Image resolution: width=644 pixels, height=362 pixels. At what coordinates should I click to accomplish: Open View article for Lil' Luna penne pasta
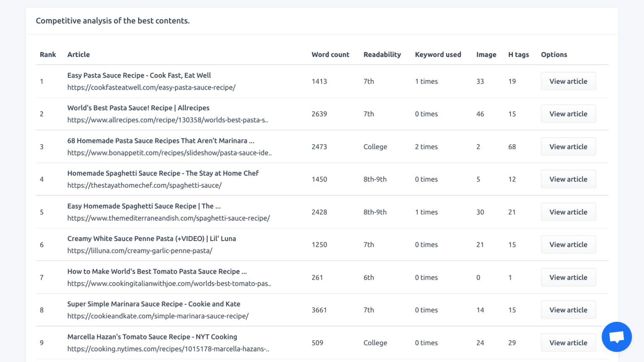click(568, 245)
